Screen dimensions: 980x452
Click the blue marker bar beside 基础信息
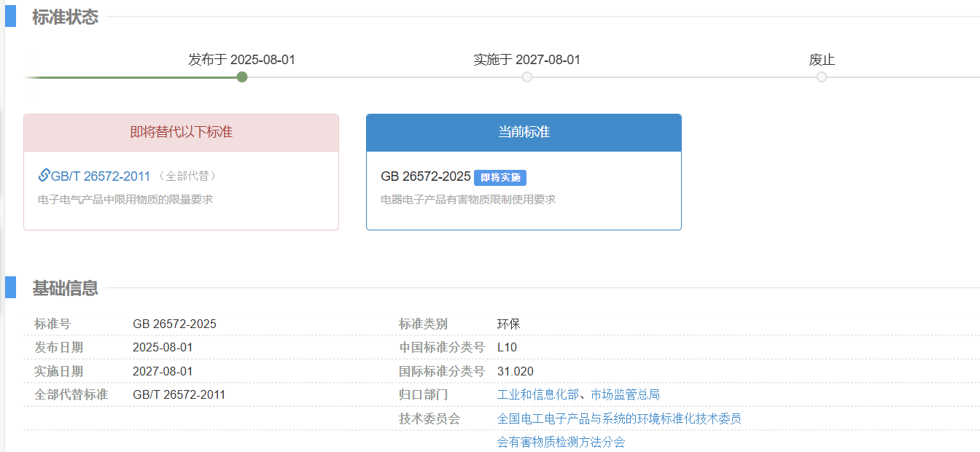tap(10, 287)
